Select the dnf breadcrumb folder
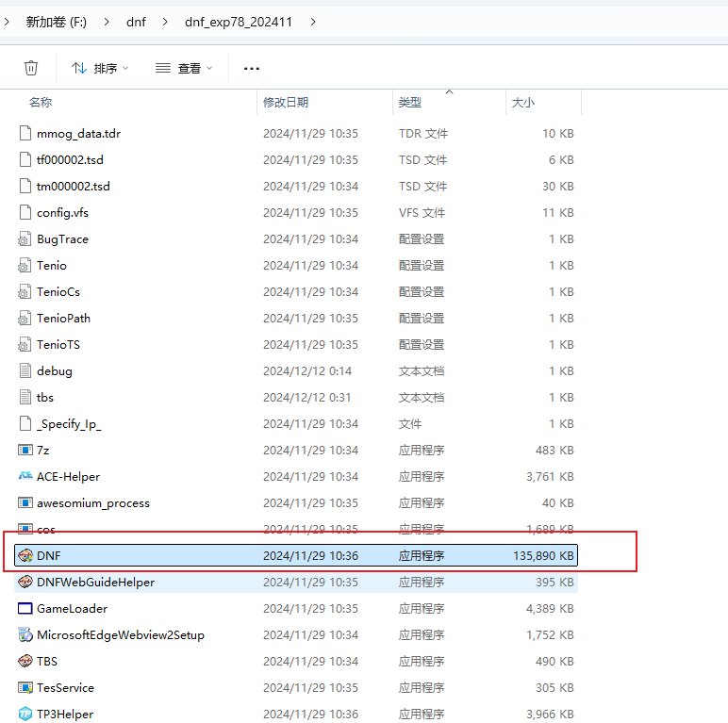The width and height of the screenshot is (728, 723). pyautogui.click(x=136, y=22)
